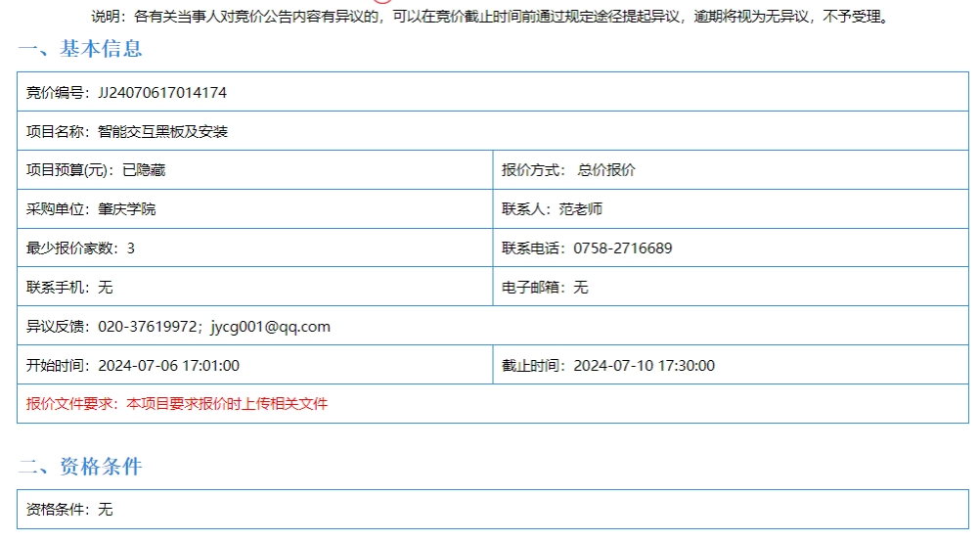Click the bid number JJ24070617014174
980x541 pixels.
tap(162, 92)
